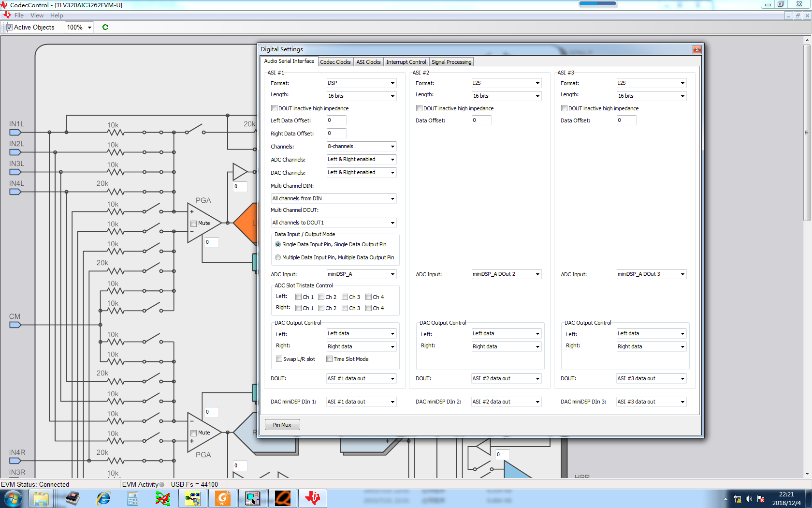Open the Channels dropdown showing 8-channels
This screenshot has width=812, height=508.
coord(362,146)
